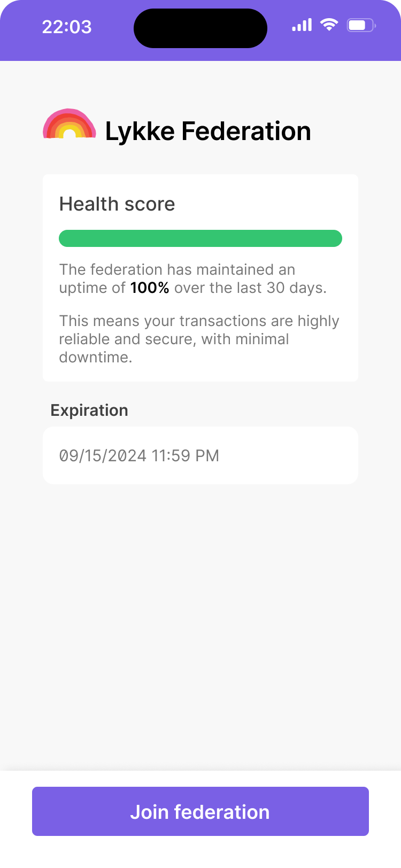The image size is (401, 868).
Task: Tap the cellular signal strength icon
Action: click(302, 25)
